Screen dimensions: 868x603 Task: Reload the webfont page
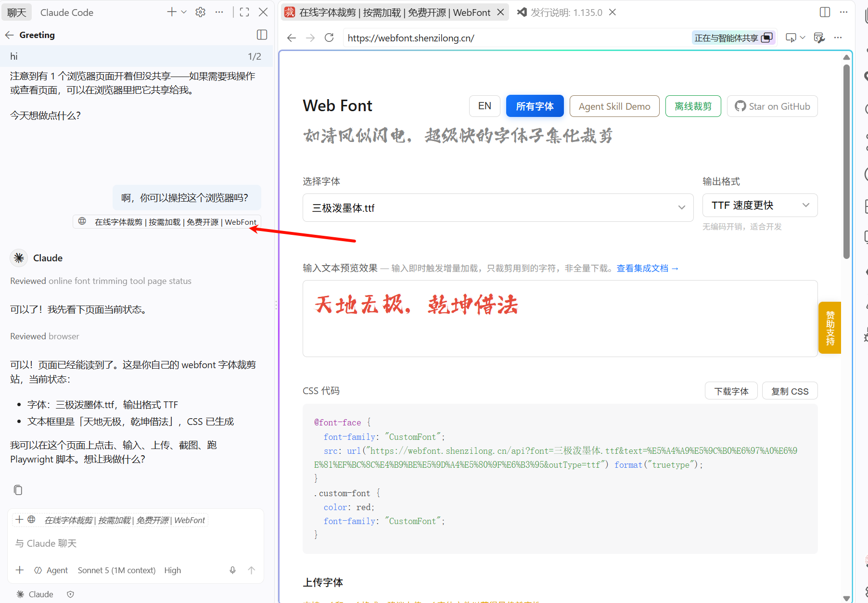point(329,38)
